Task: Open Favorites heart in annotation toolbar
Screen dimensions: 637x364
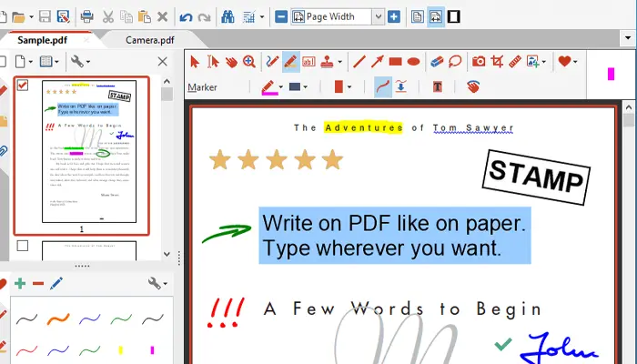Action: 564,61
